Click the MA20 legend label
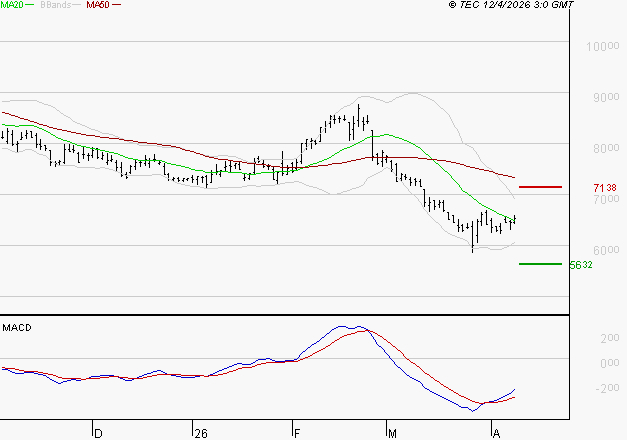This screenshot has width=627, height=440. [12, 5]
